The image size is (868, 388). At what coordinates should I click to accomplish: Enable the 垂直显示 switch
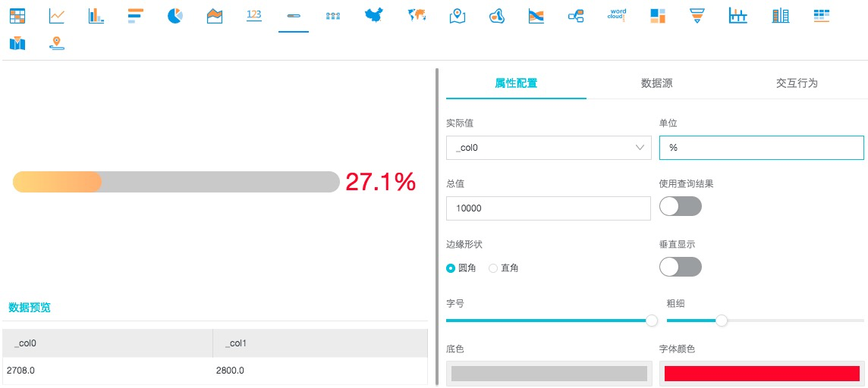click(x=681, y=267)
